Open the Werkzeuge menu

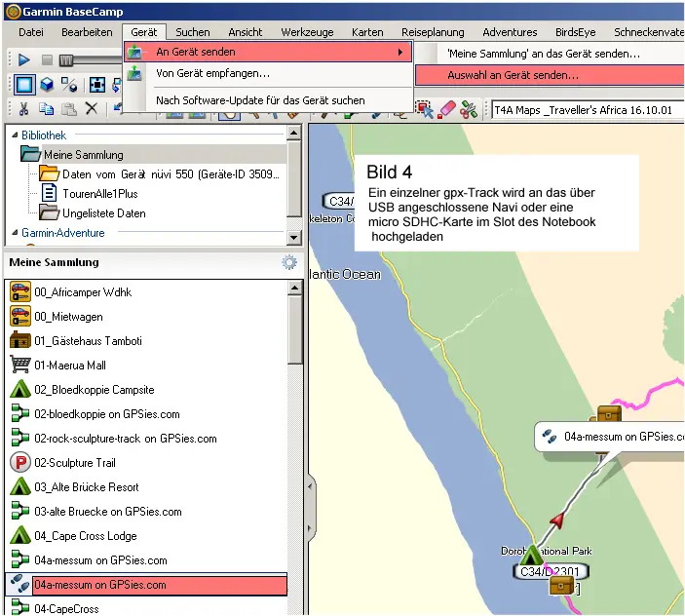(x=307, y=32)
